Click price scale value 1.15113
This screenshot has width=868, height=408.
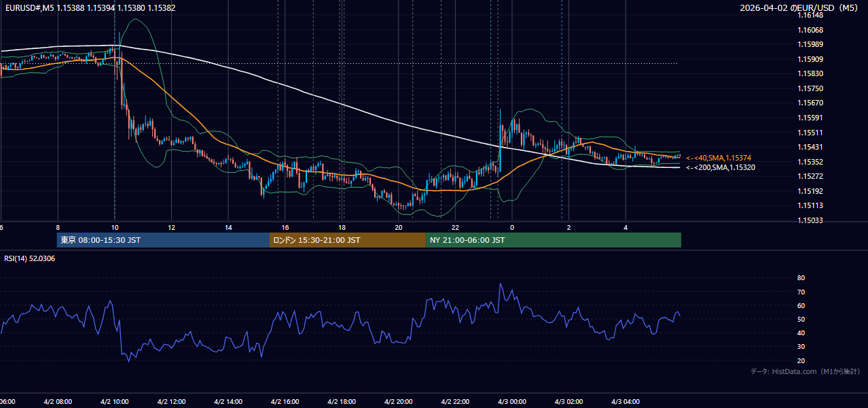[810, 205]
